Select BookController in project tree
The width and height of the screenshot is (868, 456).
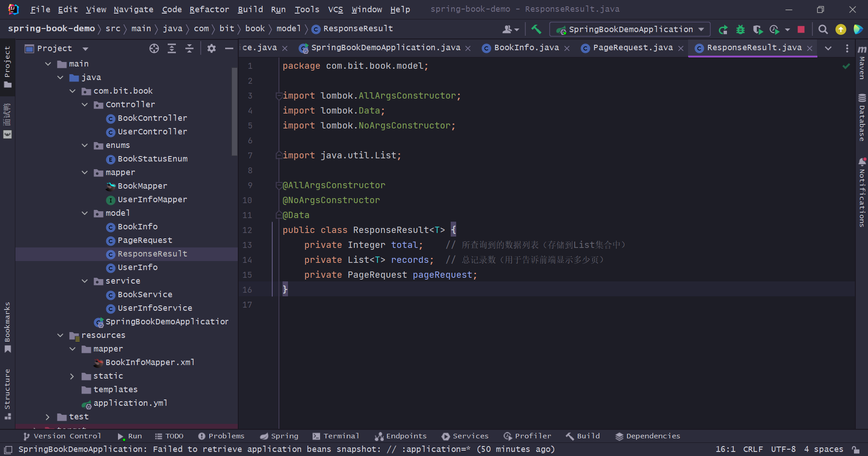[x=152, y=119]
